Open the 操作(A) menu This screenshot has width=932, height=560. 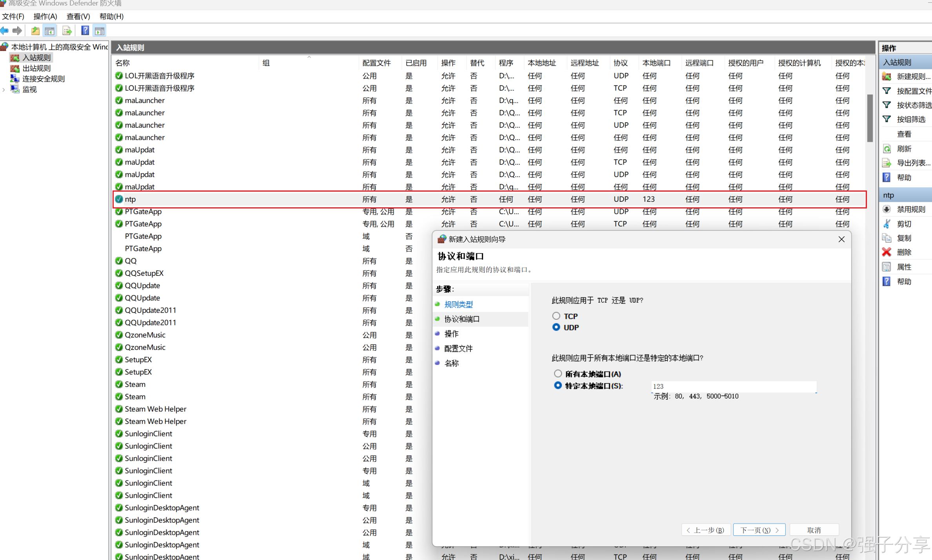[x=45, y=16]
